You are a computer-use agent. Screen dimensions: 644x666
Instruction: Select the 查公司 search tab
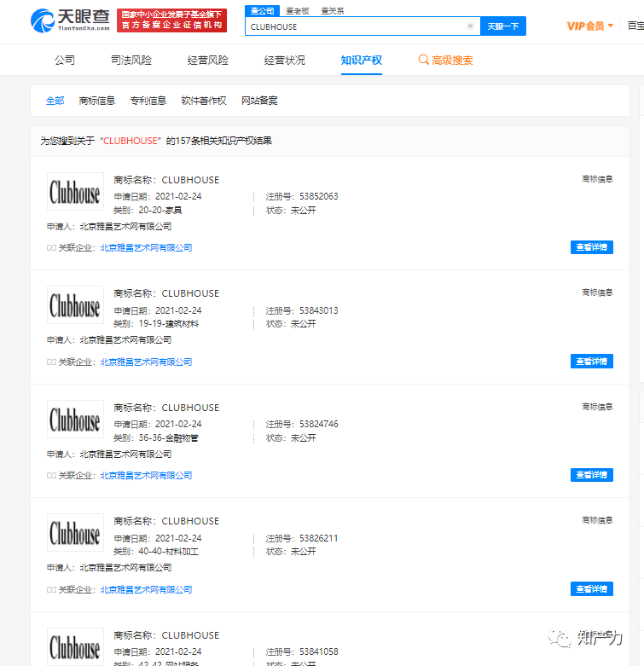click(262, 10)
